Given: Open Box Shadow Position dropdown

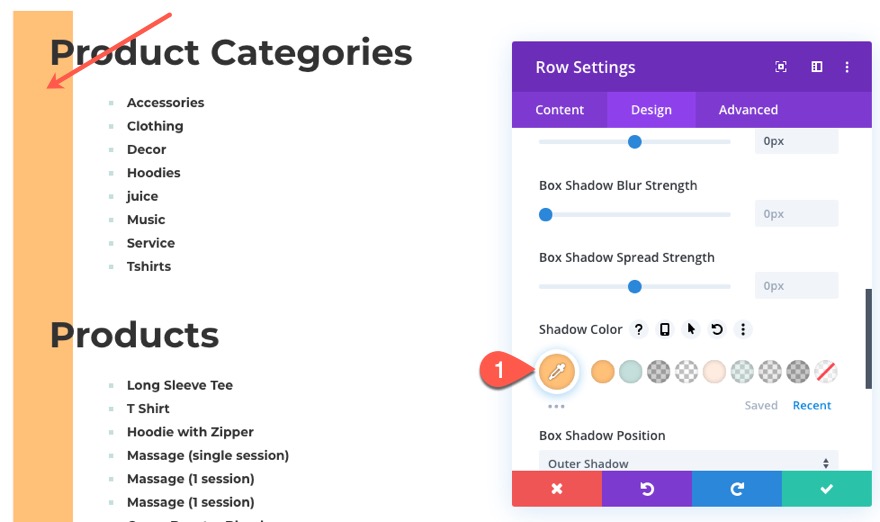Looking at the screenshot, I should pos(688,463).
